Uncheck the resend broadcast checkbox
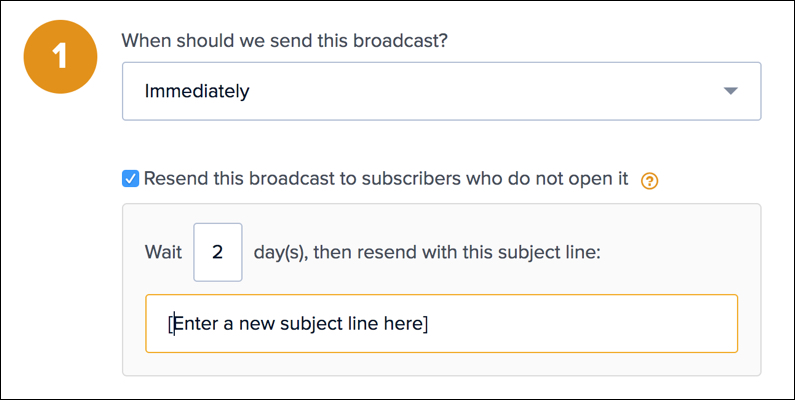This screenshot has height=400, width=795. coord(130,179)
